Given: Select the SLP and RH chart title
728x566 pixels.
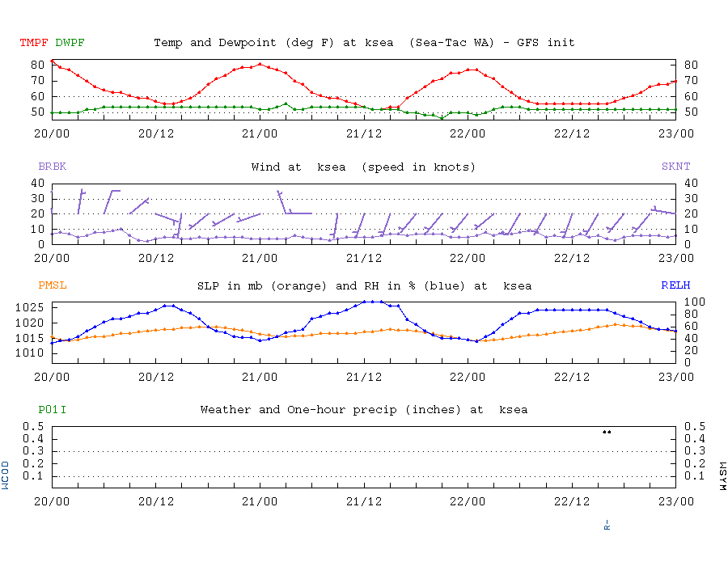Looking at the screenshot, I should (365, 285).
